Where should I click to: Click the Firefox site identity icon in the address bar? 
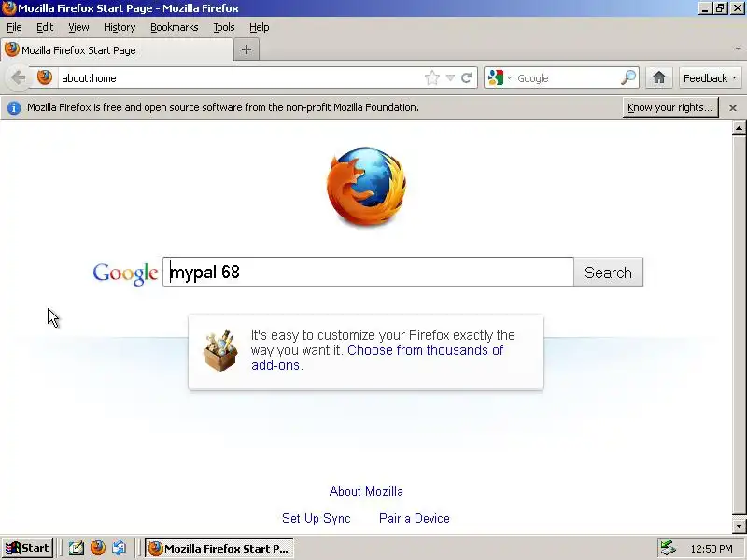[45, 77]
